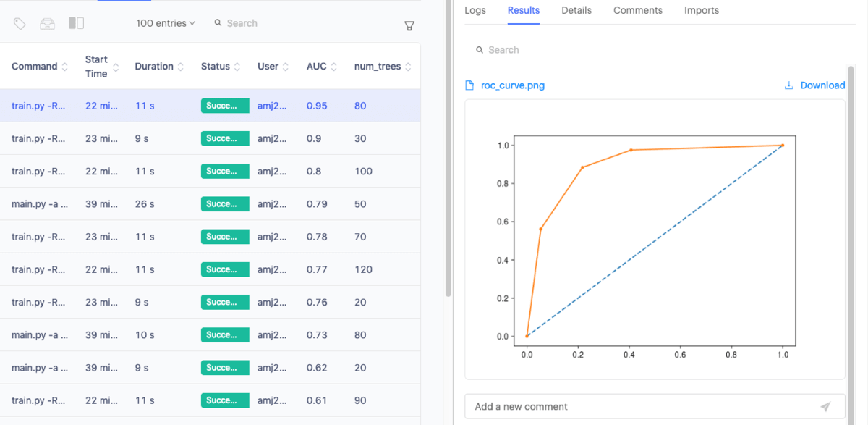This screenshot has height=425, width=868.
Task: Click the download icon next to roc_curve.png
Action: tap(788, 85)
